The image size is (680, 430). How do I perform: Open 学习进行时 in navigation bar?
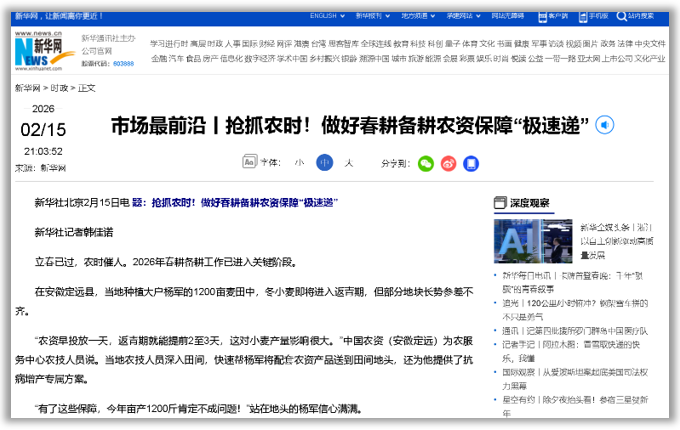click(169, 44)
